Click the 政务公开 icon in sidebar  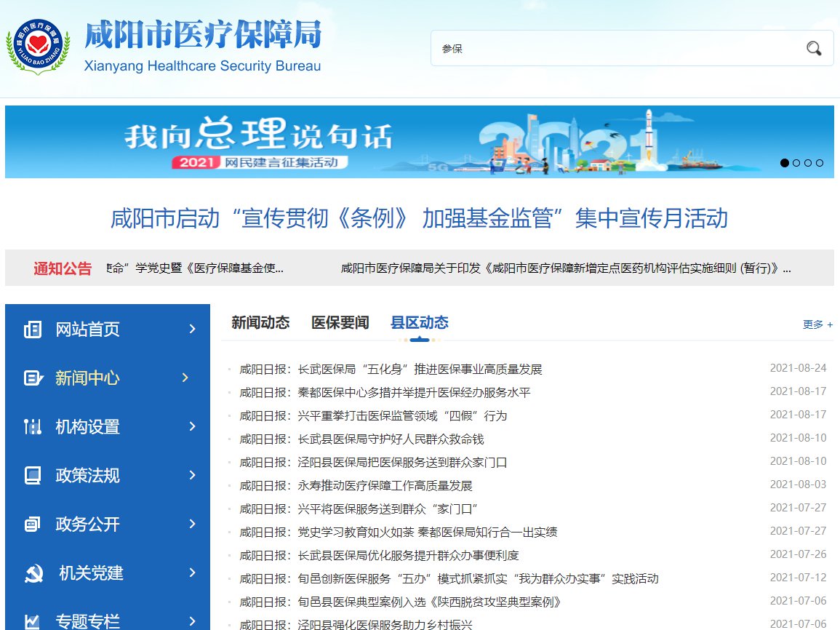point(33,525)
